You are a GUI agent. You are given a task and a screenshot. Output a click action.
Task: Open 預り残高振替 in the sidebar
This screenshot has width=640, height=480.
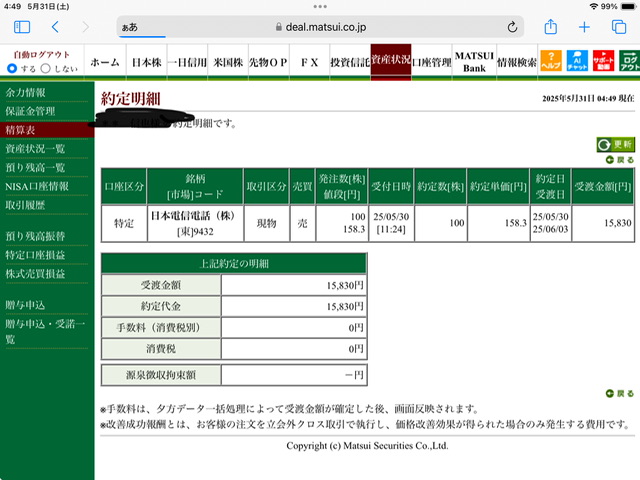[x=35, y=236]
